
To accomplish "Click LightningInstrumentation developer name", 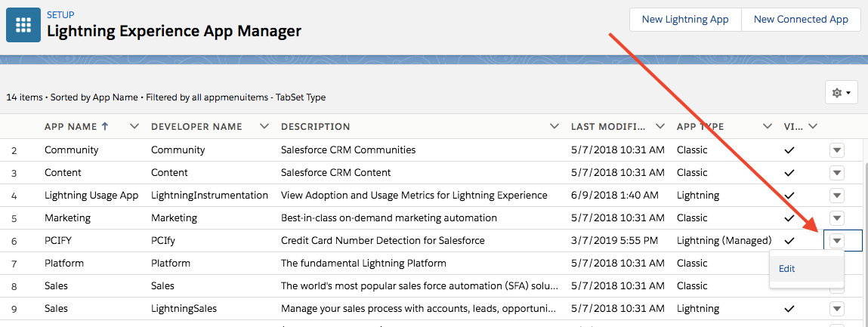I will pos(209,196).
